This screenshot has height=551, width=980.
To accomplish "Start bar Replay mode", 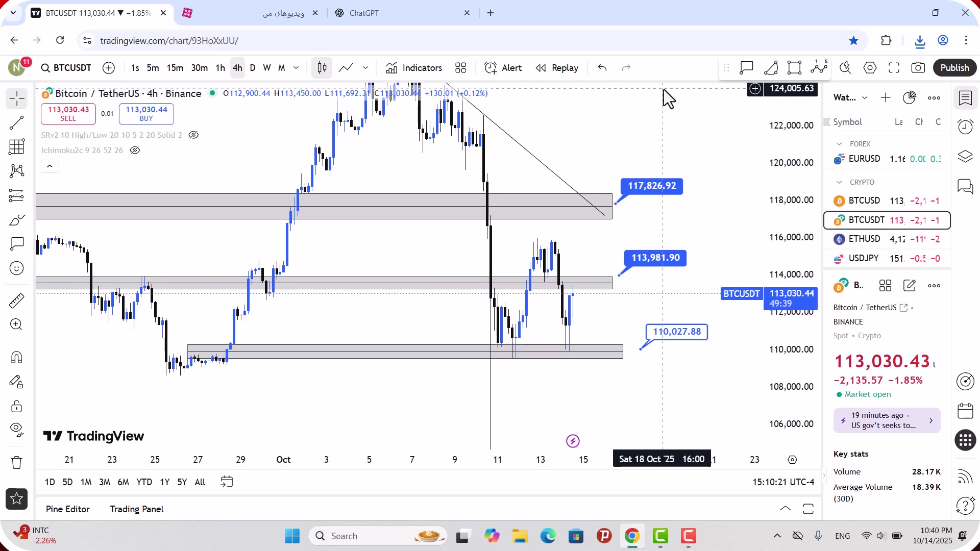I will (557, 68).
